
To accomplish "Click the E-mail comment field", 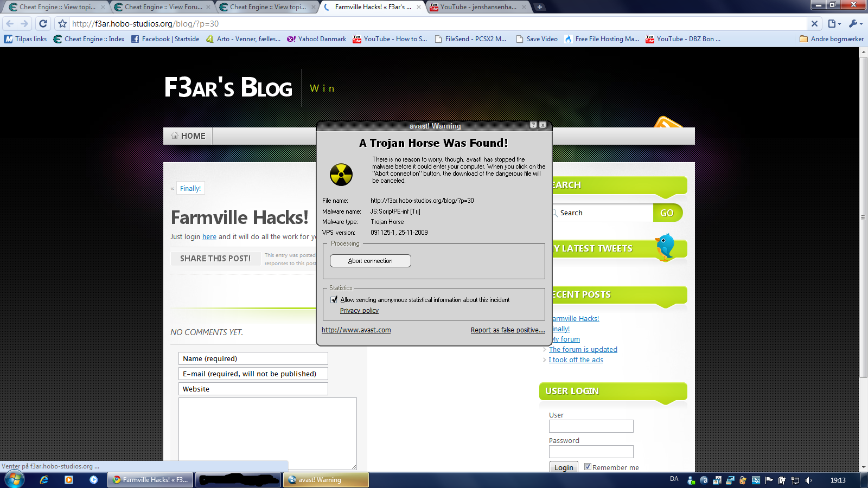I will pos(253,374).
